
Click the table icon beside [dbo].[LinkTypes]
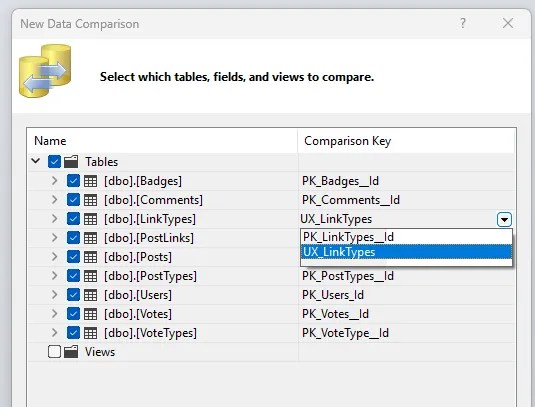[x=90, y=219]
